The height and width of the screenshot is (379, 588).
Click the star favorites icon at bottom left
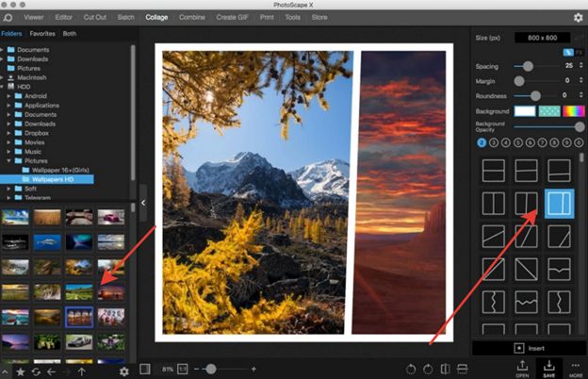coord(21,371)
